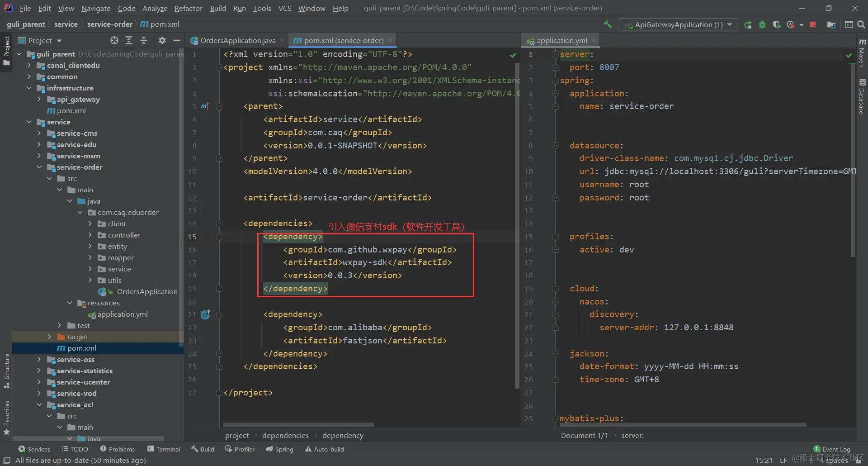Viewport: 868px width, 466px height.
Task: Click the inspection checkmark in the application.yml editor
Action: click(849, 55)
